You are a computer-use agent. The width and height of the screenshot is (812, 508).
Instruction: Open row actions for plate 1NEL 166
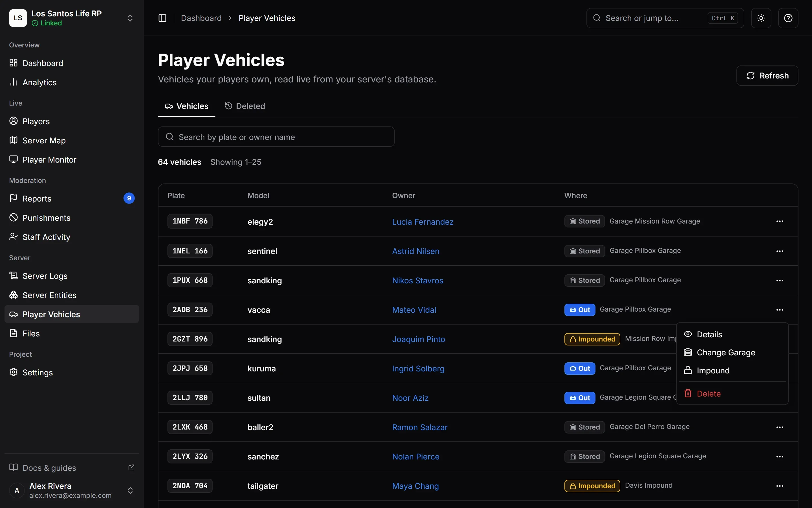tap(780, 251)
